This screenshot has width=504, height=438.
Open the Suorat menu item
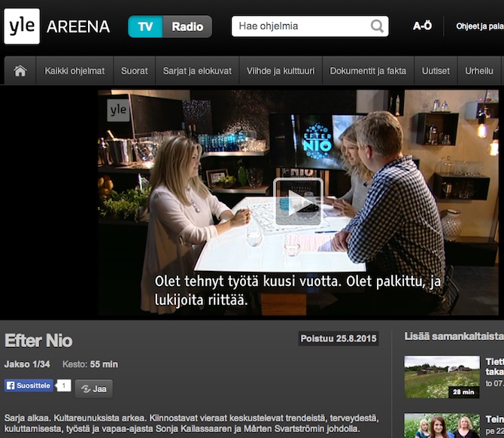point(135,71)
